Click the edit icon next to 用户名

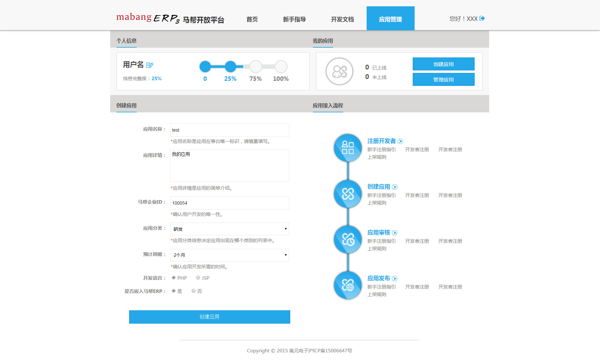click(x=150, y=65)
